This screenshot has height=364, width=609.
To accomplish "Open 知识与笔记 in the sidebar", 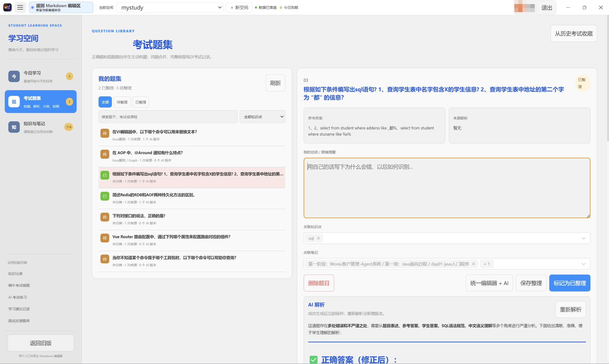I will point(40,127).
